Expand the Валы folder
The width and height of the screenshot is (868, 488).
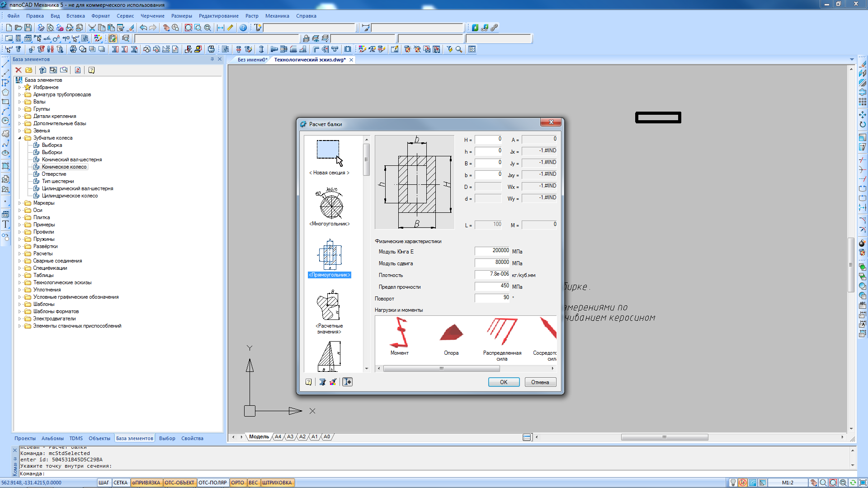click(19, 102)
